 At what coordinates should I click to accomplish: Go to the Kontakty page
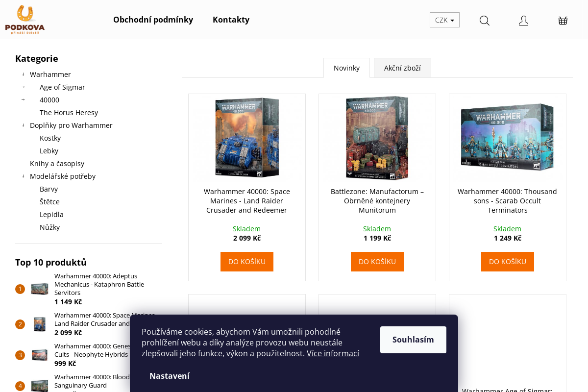[x=231, y=20]
